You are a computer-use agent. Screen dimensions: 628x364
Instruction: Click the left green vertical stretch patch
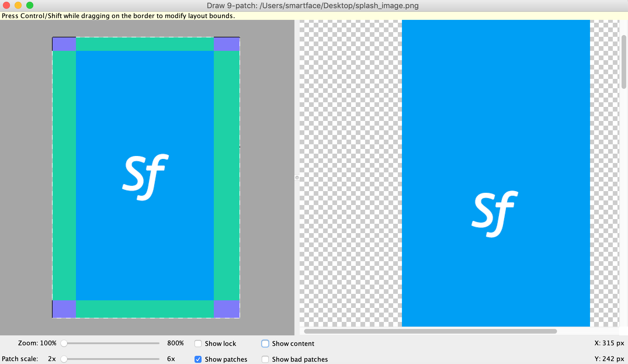coord(64,176)
